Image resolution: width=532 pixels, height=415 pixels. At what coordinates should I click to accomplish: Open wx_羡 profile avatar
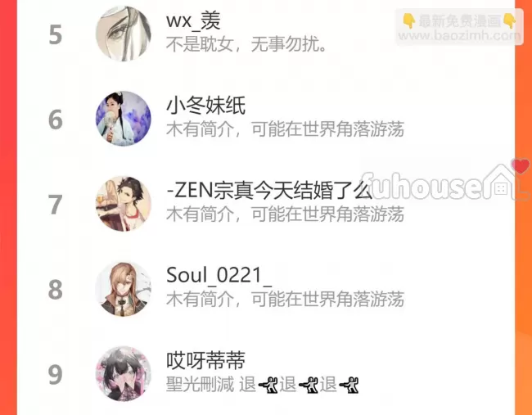(123, 34)
